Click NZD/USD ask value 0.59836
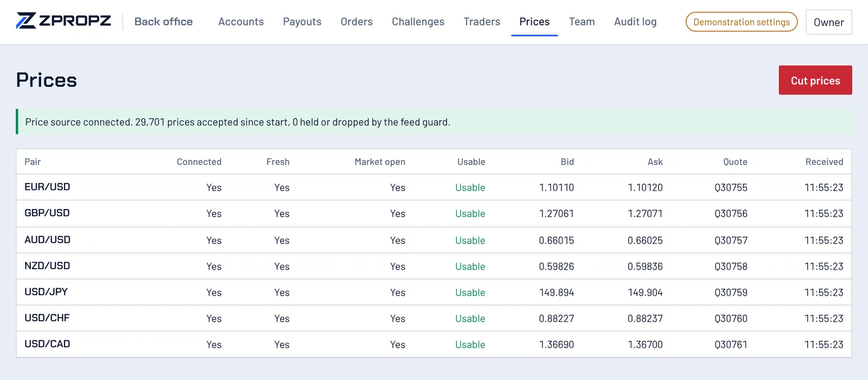This screenshot has height=380, width=868. coord(645,266)
